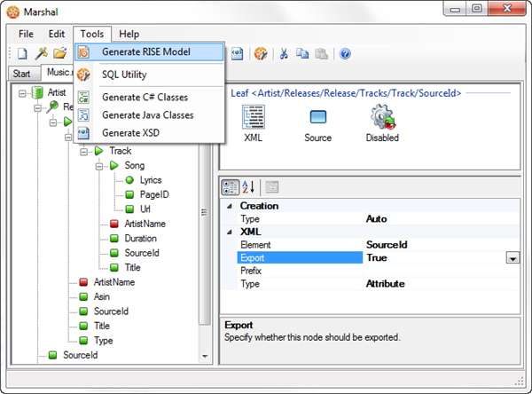
Task: Click the green circle Lyrics icon
Action: (x=129, y=179)
